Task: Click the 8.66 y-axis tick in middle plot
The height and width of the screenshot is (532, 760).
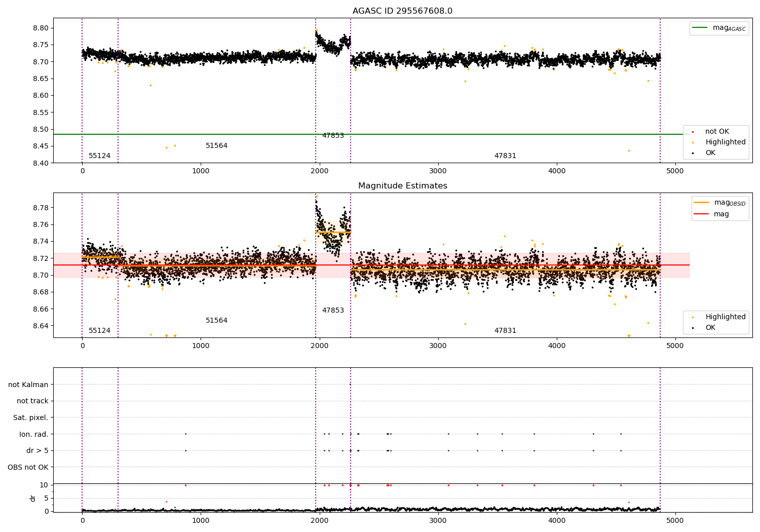Action: [x=41, y=309]
